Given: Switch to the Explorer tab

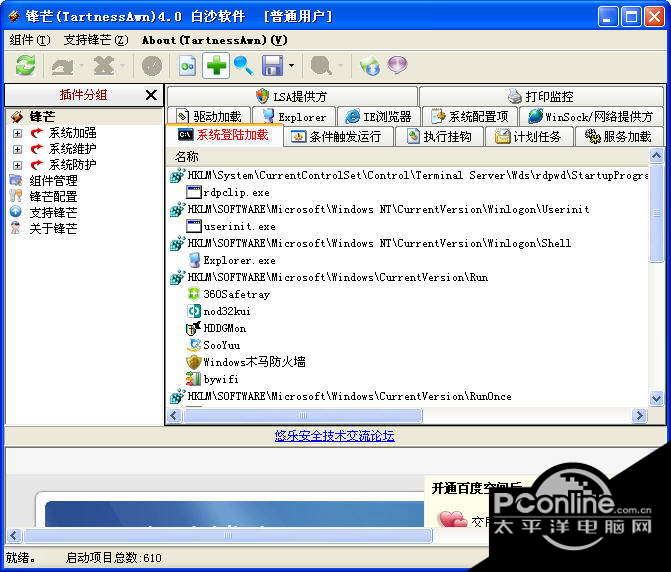Looking at the screenshot, I should click(294, 116).
